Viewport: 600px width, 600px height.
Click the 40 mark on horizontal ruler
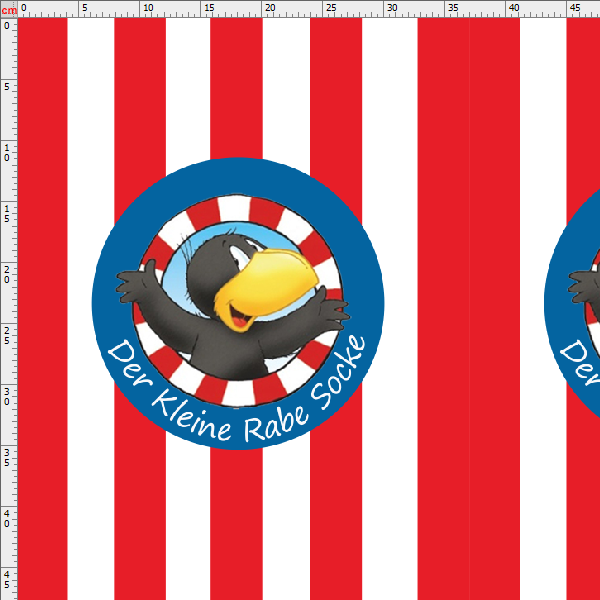click(x=512, y=8)
